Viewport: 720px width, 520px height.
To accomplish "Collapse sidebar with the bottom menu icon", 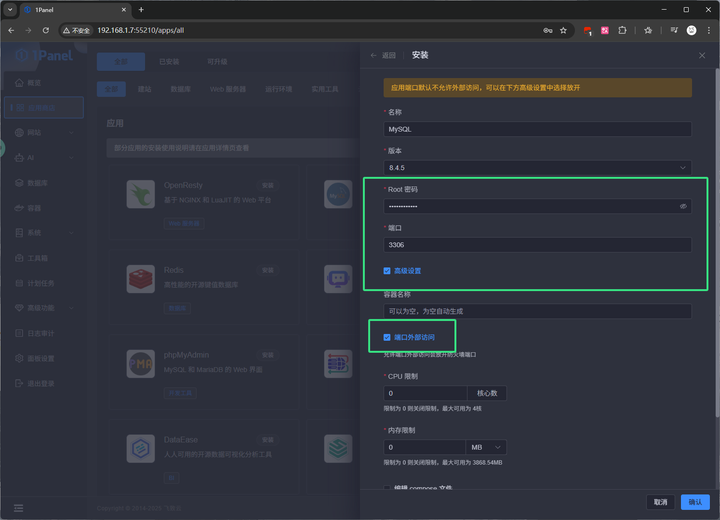I will (18, 508).
